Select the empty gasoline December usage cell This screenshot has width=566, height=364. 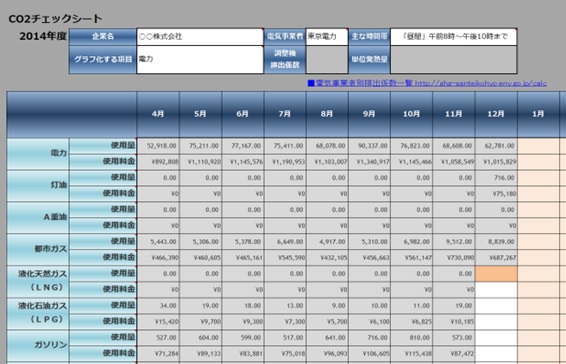pyautogui.click(x=496, y=337)
